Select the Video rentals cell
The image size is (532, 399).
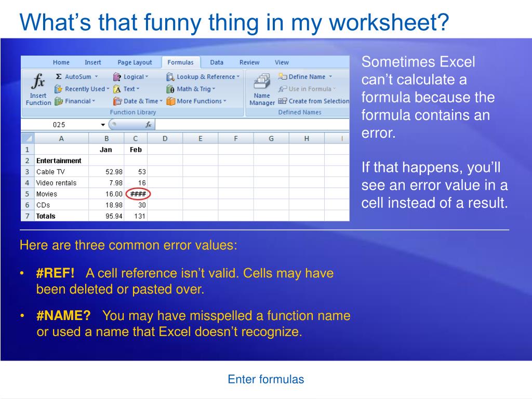61,183
